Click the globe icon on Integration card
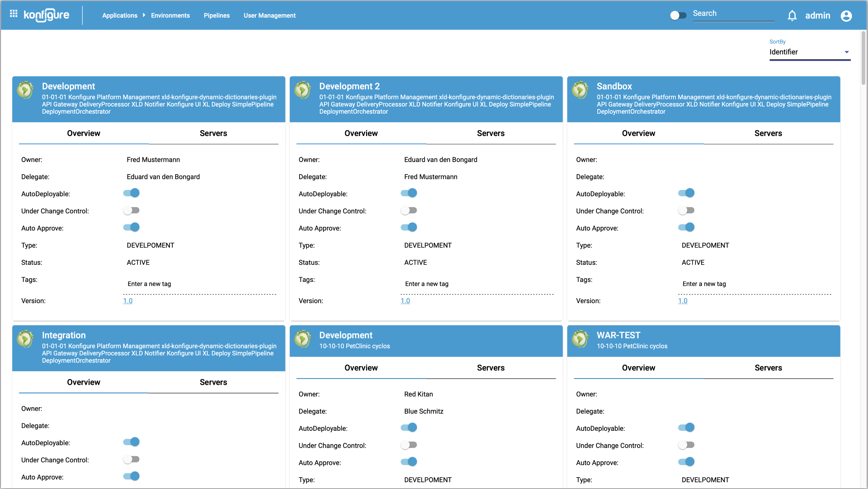Screen dimensions: 868x489 click(26, 339)
